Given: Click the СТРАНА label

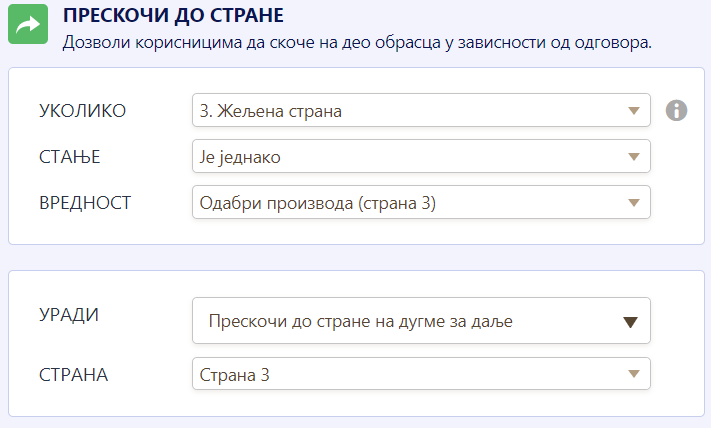Looking at the screenshot, I should pos(73,375).
